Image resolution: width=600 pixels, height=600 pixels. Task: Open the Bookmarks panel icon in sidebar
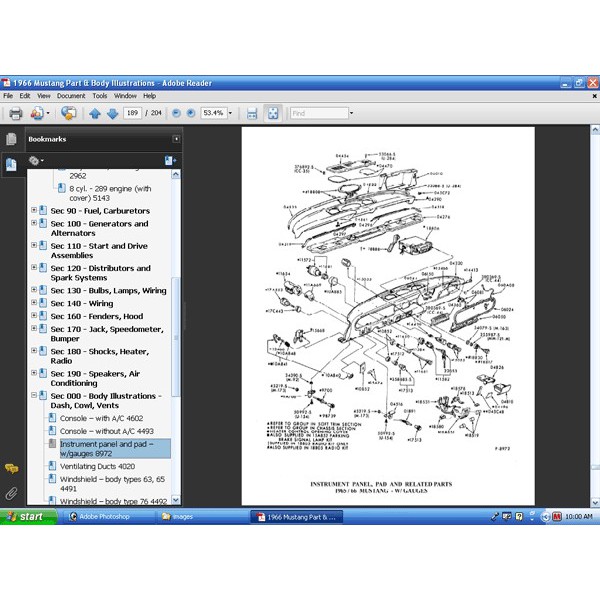[x=11, y=165]
